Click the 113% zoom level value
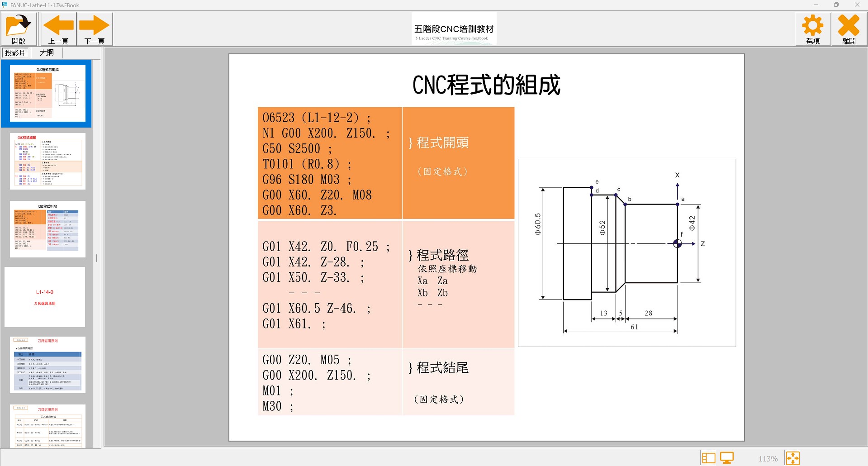868x466 pixels. [x=768, y=459]
